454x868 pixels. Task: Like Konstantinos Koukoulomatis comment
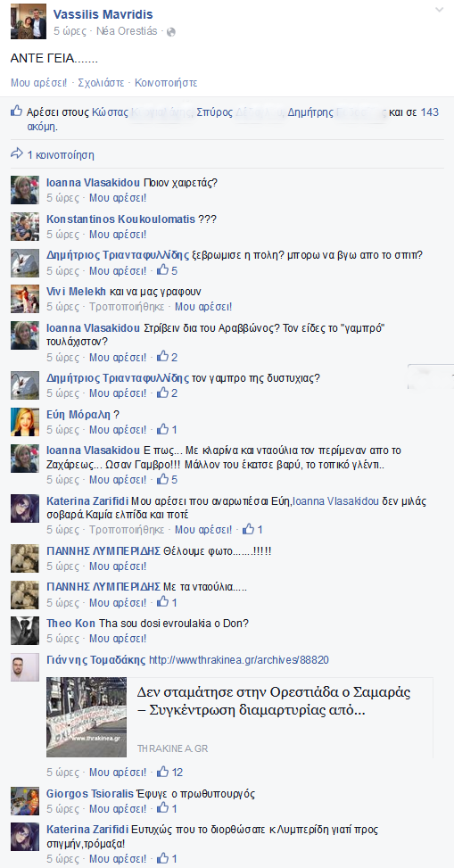(118, 234)
